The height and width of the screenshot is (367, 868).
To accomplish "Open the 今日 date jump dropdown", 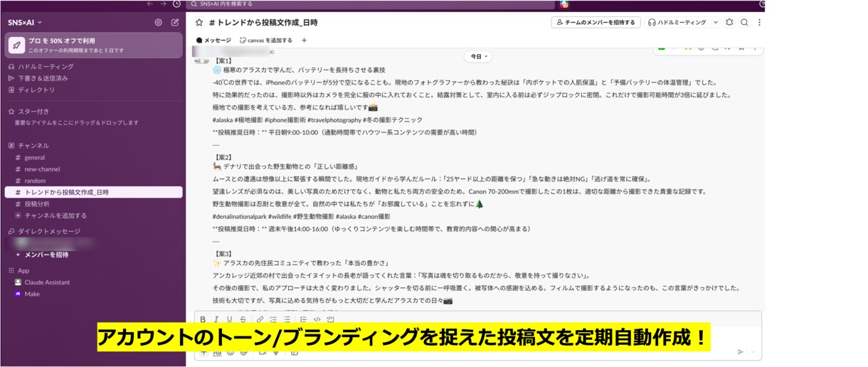I will (x=478, y=56).
